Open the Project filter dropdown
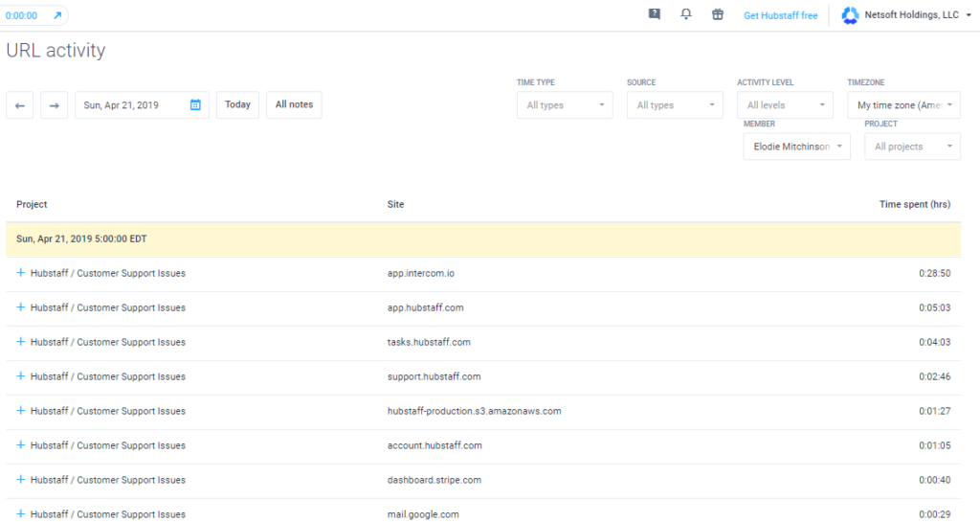 912,147
